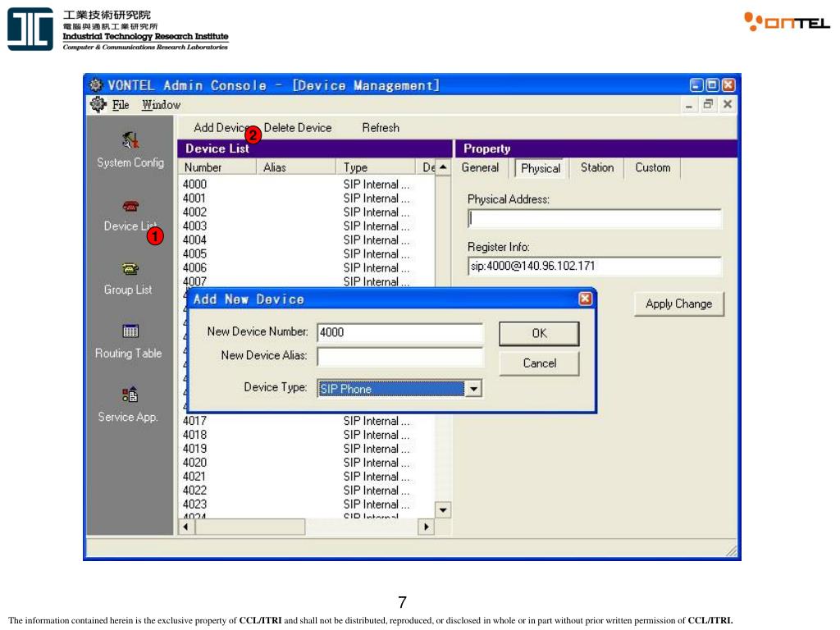This screenshot has width=840, height=630.
Task: Minimize the inner Device Management child window
Action: tap(689, 106)
